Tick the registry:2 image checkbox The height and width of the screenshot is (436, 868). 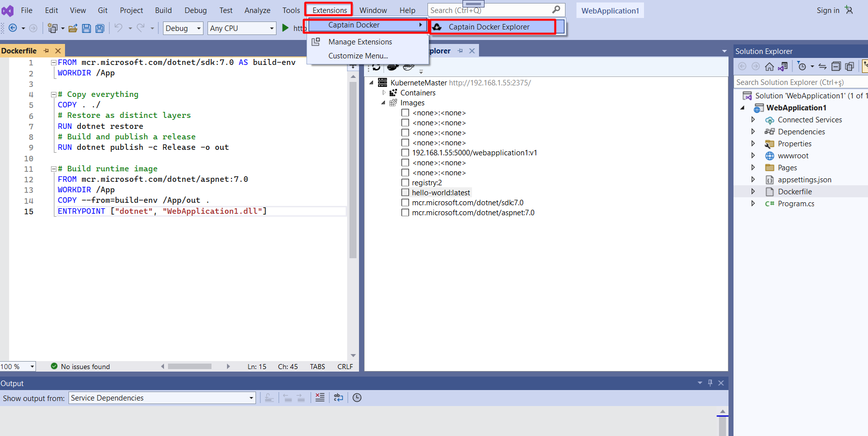pyautogui.click(x=405, y=183)
